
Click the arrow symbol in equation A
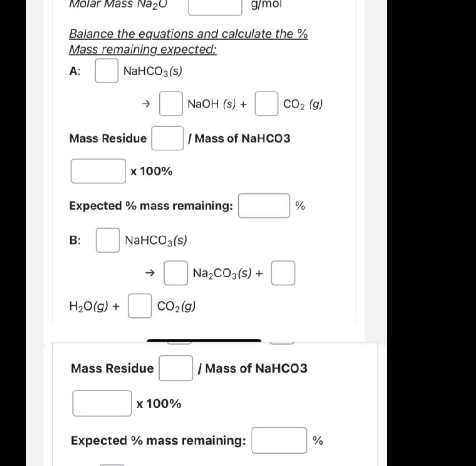coord(145,104)
